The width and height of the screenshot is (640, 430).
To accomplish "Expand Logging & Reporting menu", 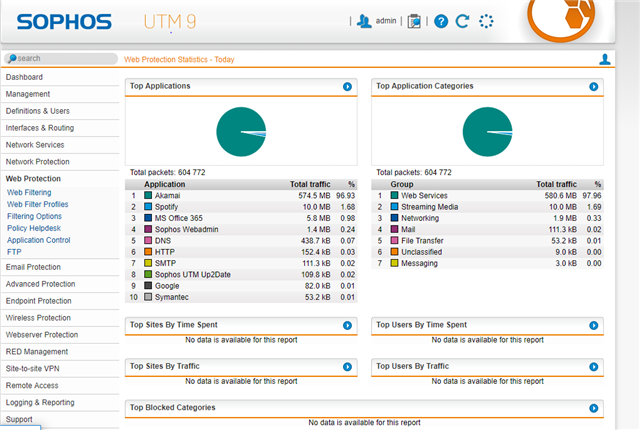I will [x=60, y=402].
